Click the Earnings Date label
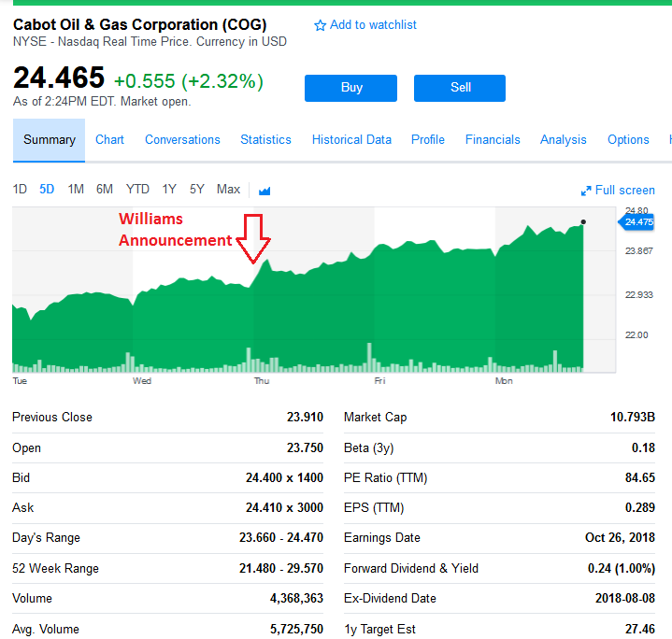 [x=382, y=537]
